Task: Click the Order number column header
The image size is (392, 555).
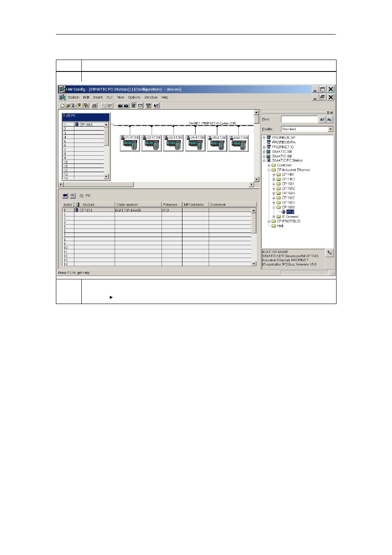Action: click(x=138, y=205)
